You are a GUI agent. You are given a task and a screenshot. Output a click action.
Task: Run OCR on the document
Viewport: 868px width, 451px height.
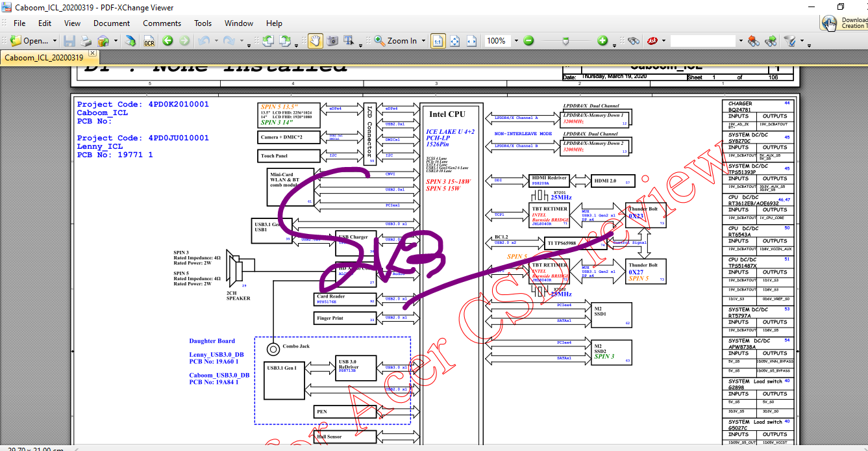(x=149, y=41)
